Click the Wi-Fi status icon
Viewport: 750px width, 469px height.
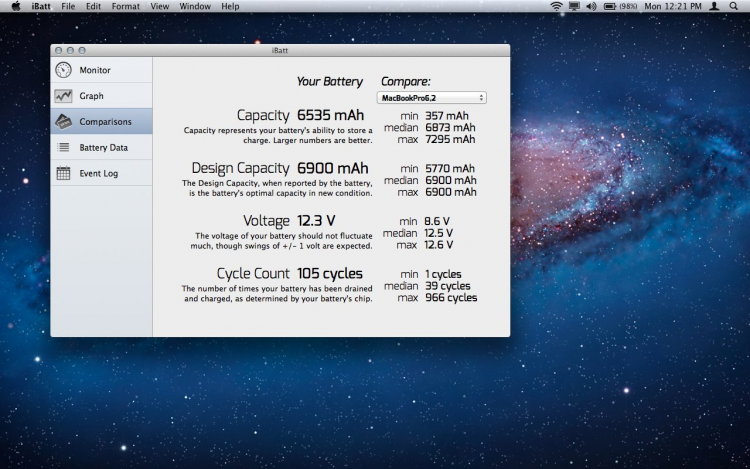(556, 6)
